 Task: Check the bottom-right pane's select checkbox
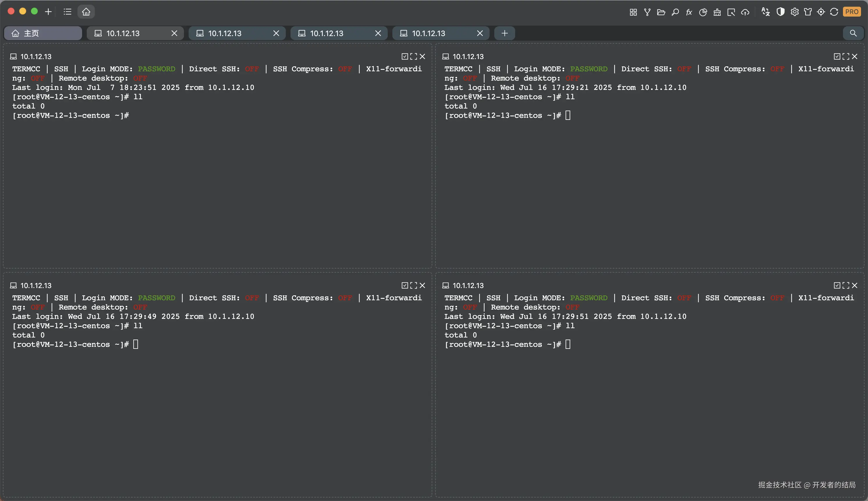point(837,285)
